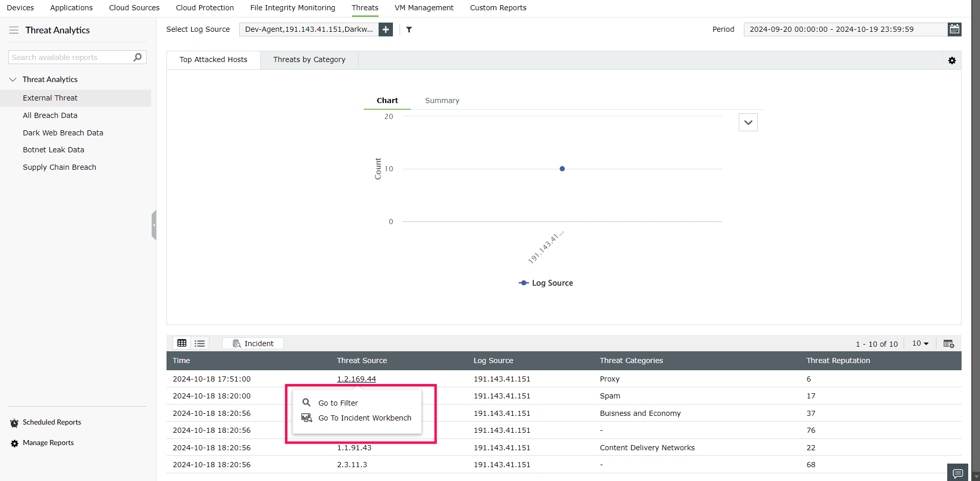Open the feedback chat icon at bottom right

[957, 472]
